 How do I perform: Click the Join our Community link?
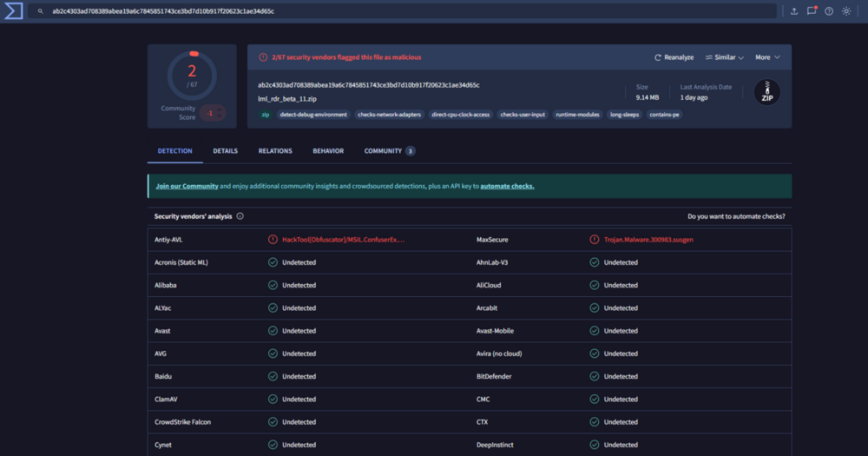click(x=187, y=186)
